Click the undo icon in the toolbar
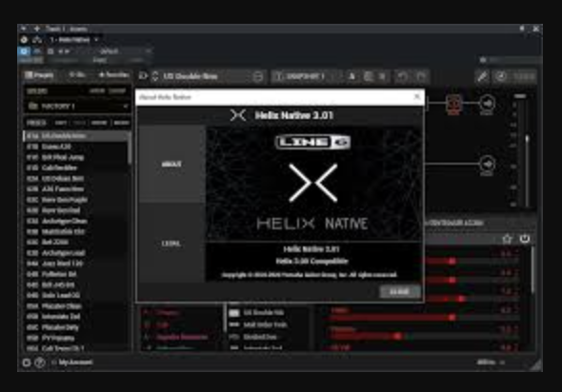 tap(402, 77)
